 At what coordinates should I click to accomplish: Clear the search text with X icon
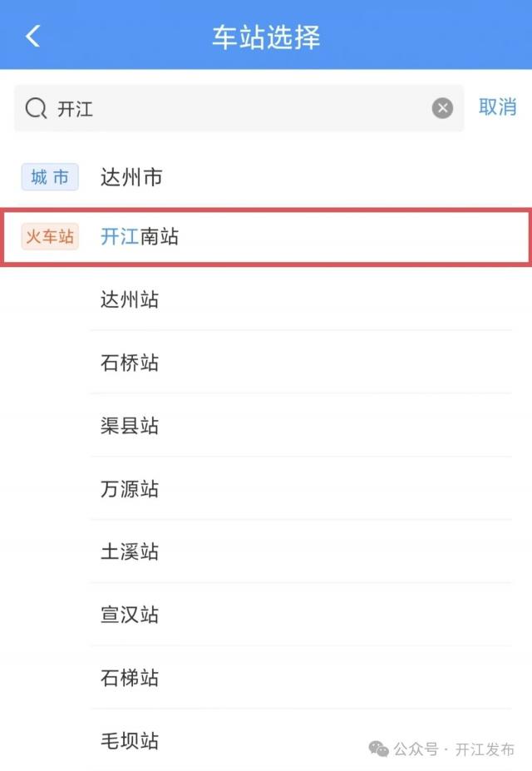pos(442,108)
